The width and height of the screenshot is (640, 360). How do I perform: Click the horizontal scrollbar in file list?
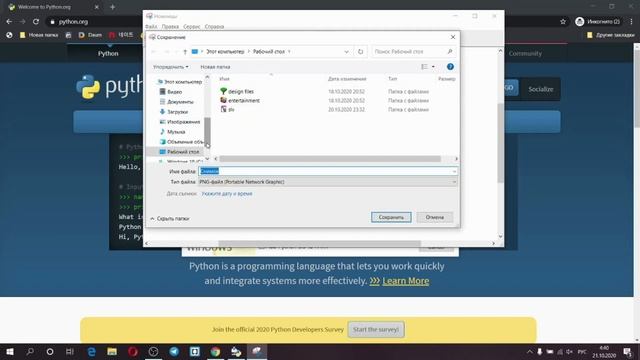[x=330, y=159]
